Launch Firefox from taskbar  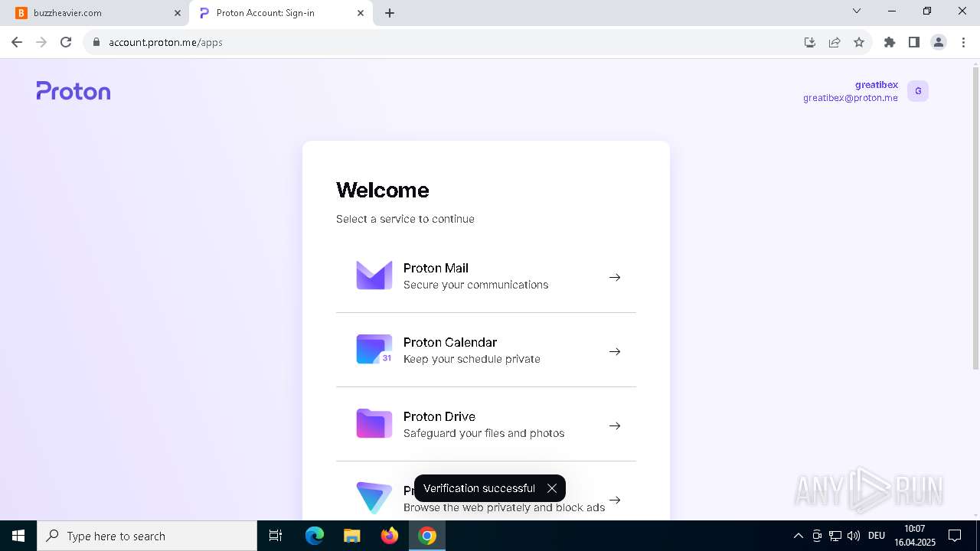[390, 536]
